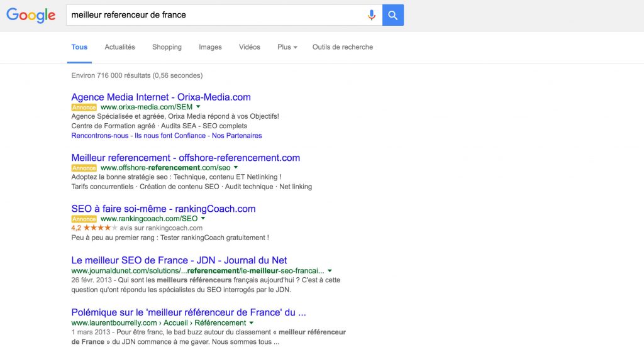The width and height of the screenshot is (644, 357).
Task: Click Ils nous font Confiance sitelink
Action: 170,136
